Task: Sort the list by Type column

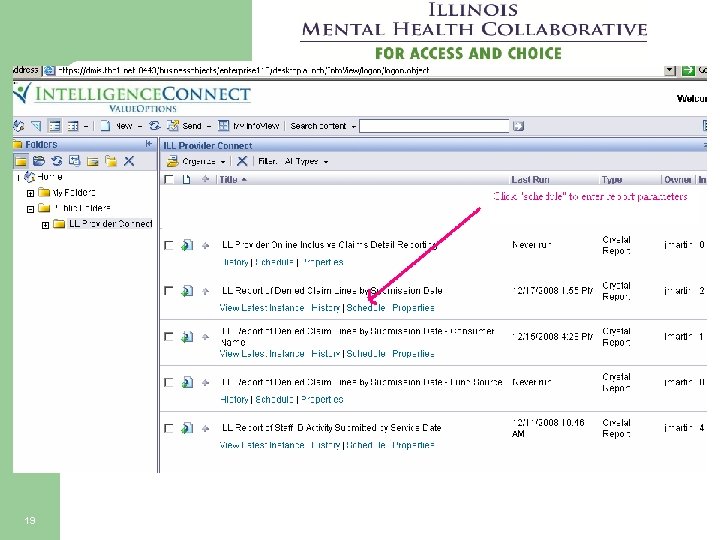Action: pos(612,180)
